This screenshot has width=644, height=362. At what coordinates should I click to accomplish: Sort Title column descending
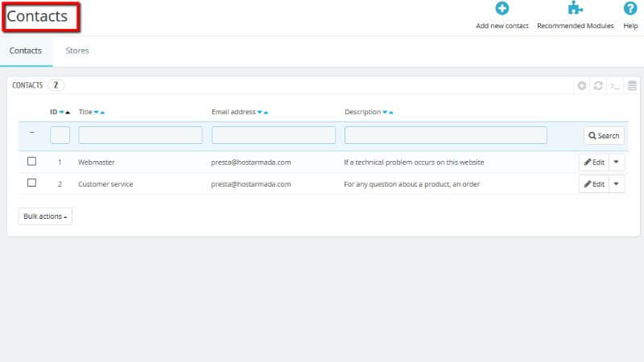click(x=96, y=113)
